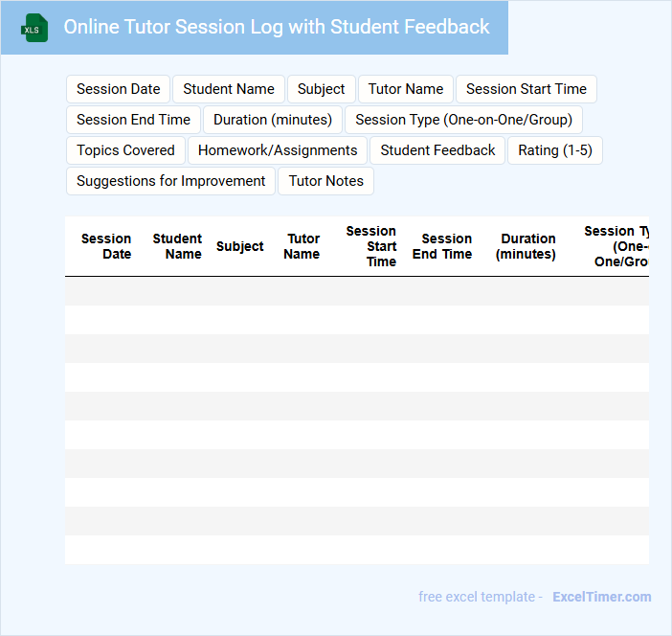
Task: Click the page title Online Tutor Session Log
Action: coord(277,27)
